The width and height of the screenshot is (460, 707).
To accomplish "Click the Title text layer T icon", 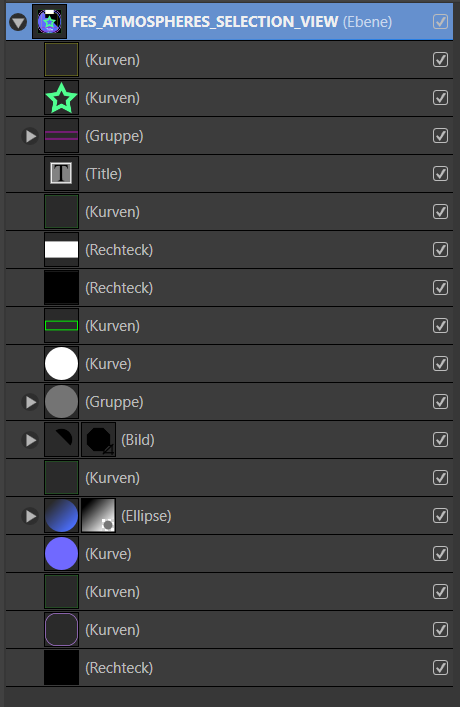I will pyautogui.click(x=61, y=174).
